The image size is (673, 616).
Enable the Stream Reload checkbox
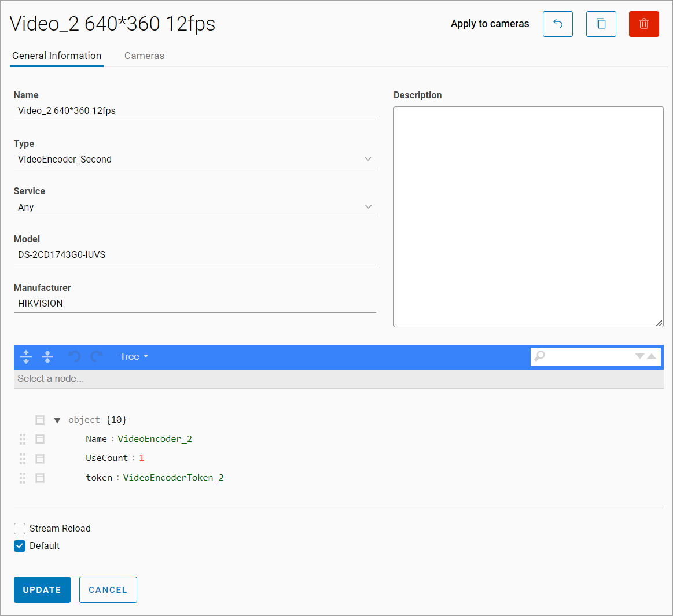(x=20, y=529)
